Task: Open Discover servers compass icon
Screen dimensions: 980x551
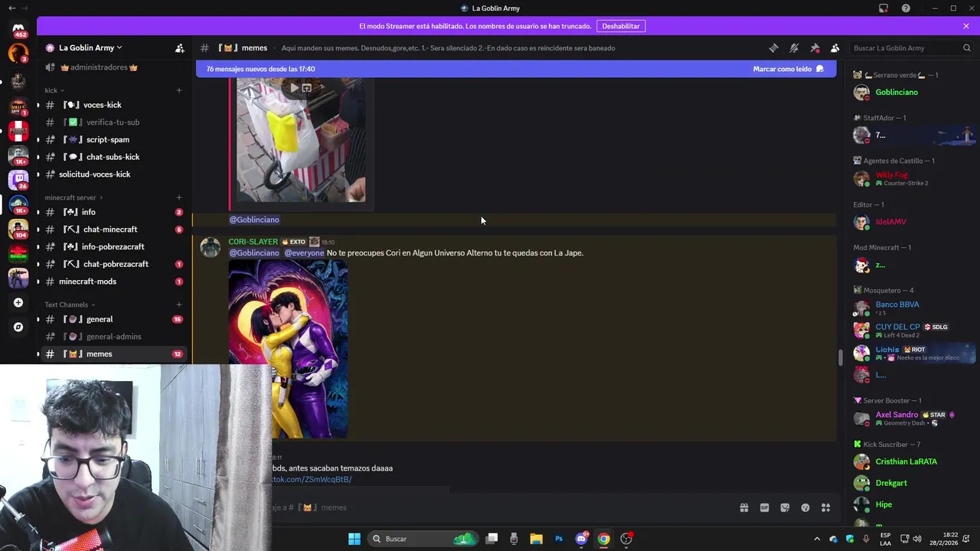Action: pyautogui.click(x=18, y=327)
